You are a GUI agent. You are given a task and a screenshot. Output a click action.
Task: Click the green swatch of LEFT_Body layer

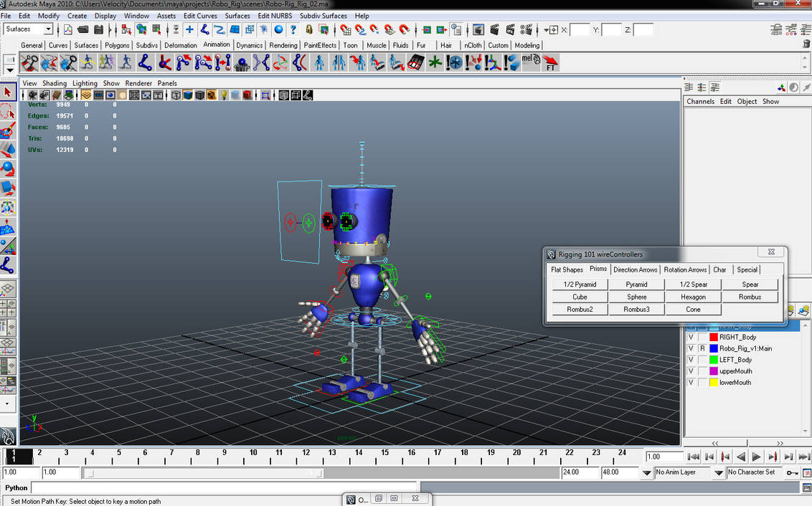(x=714, y=360)
